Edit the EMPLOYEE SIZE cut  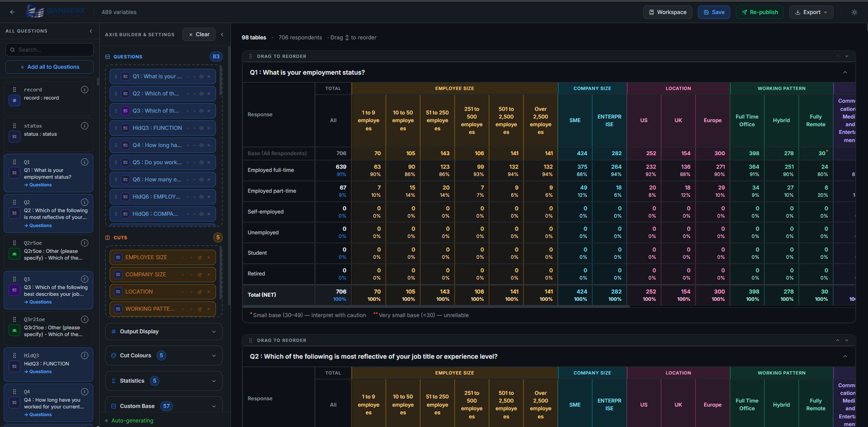pos(200,257)
